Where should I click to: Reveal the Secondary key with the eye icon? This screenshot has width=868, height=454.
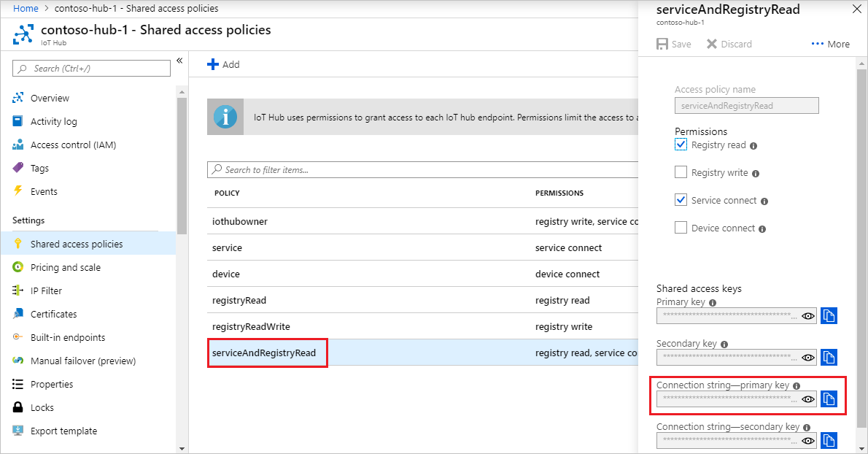(808, 358)
